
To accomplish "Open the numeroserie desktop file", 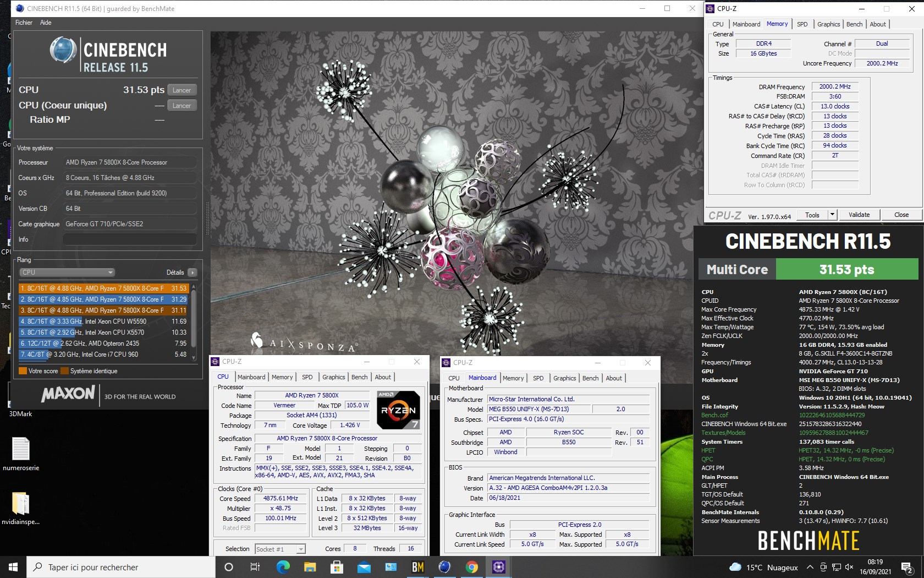I will coord(21,454).
